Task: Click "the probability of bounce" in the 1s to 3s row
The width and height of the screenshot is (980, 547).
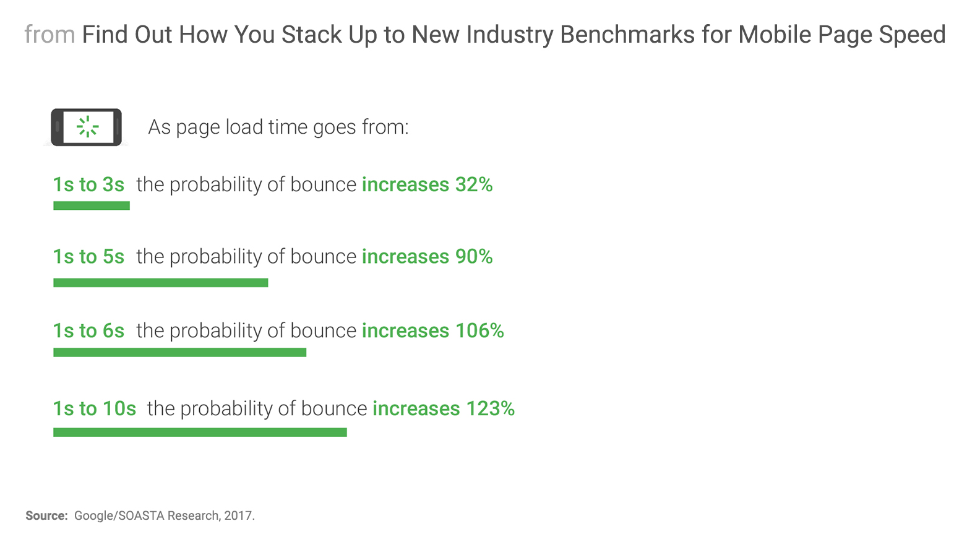Action: [246, 184]
